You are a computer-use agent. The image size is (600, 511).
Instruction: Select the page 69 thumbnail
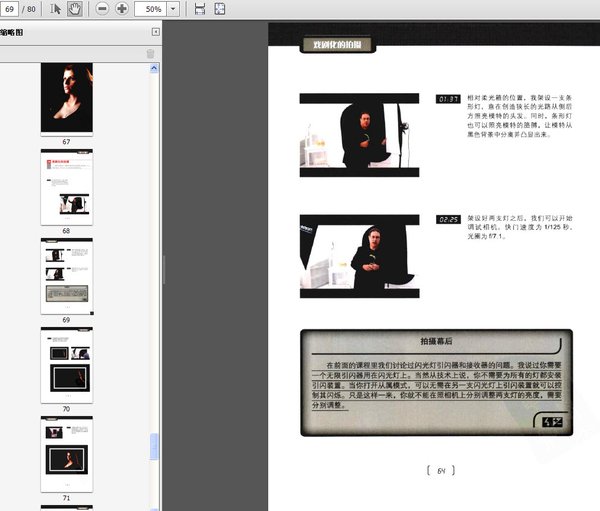[x=67, y=276]
